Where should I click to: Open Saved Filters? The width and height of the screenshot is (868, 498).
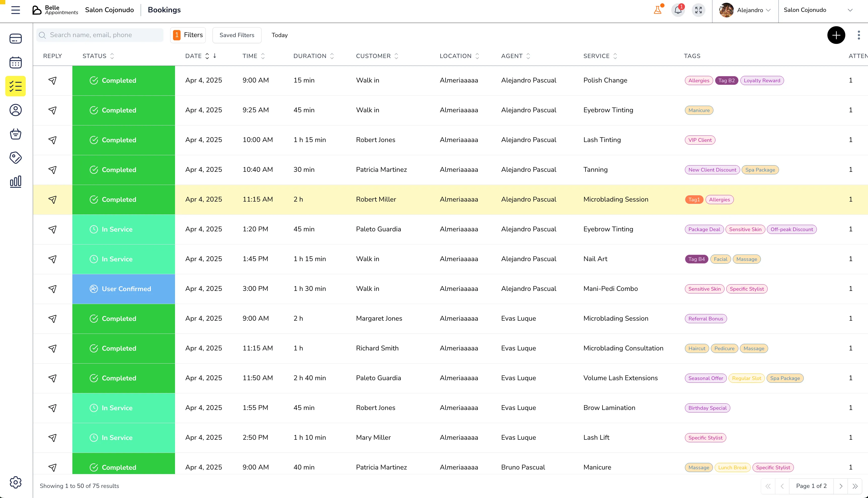237,35
